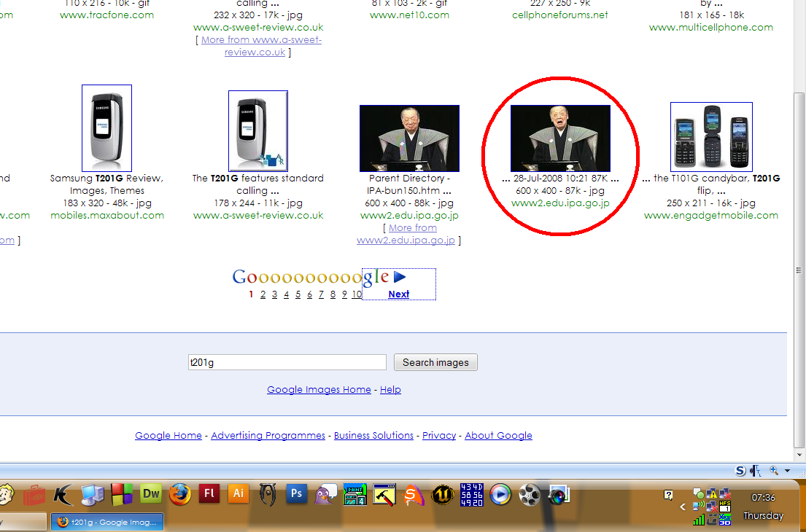Open Advertising Programmes footer link
This screenshot has width=806, height=532.
268,436
